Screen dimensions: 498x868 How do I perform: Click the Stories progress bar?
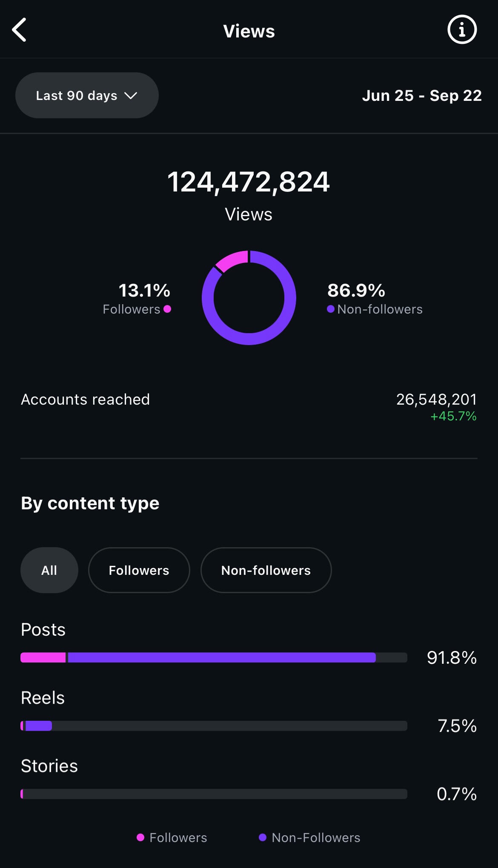click(214, 794)
